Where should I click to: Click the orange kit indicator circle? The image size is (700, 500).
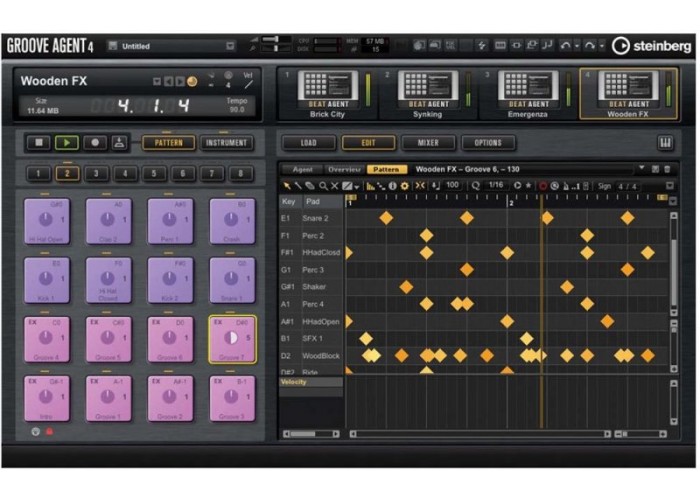192,82
